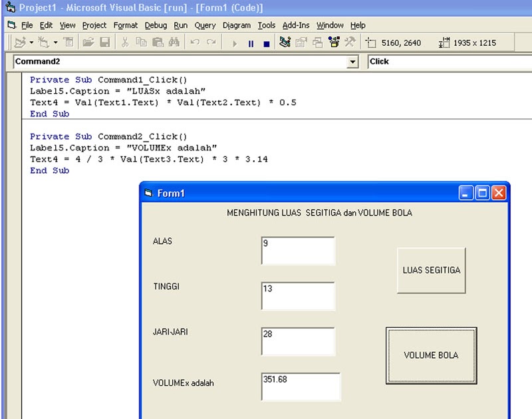The width and height of the screenshot is (532, 419).
Task: Open the Command2 object combo box
Action: [186, 62]
